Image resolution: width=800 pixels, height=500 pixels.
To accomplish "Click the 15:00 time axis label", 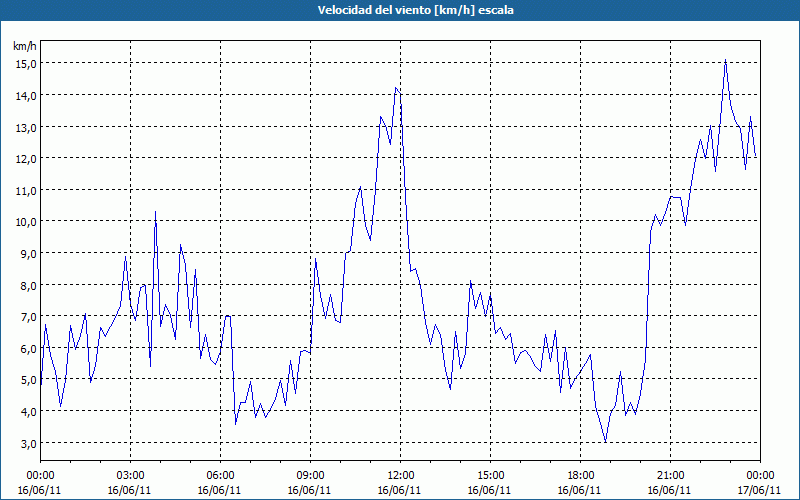I will [x=490, y=475].
